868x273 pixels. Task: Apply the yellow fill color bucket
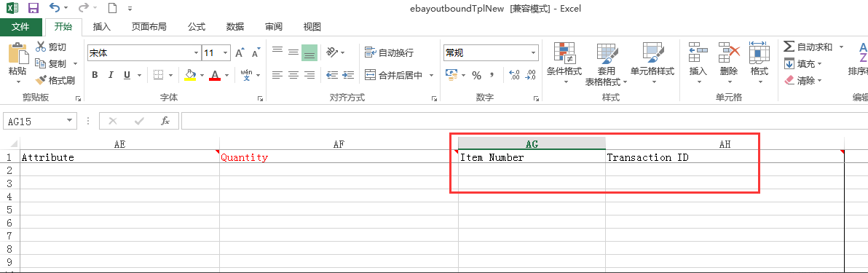tap(190, 75)
